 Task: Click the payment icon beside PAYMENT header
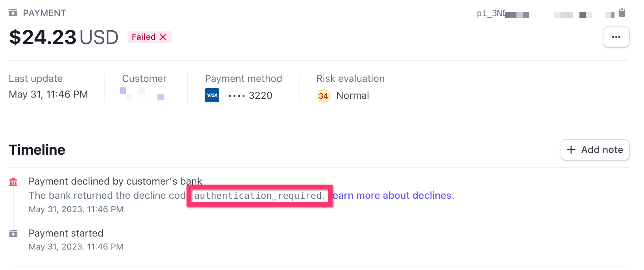13,13
